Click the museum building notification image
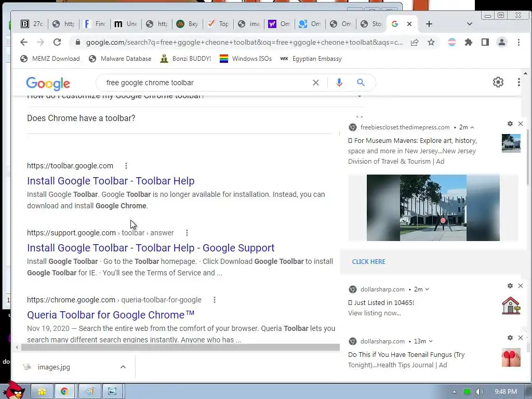This screenshot has height=399, width=532. coord(433,208)
